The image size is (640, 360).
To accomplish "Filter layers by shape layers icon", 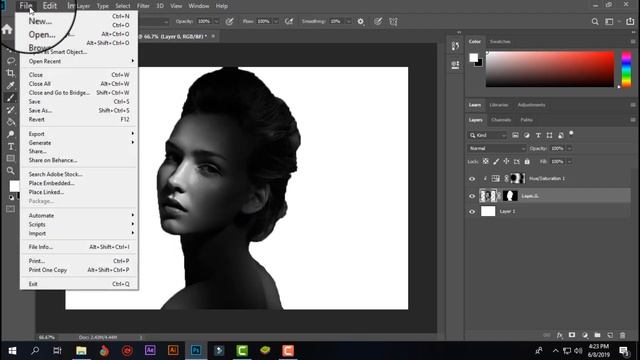I will (x=549, y=135).
